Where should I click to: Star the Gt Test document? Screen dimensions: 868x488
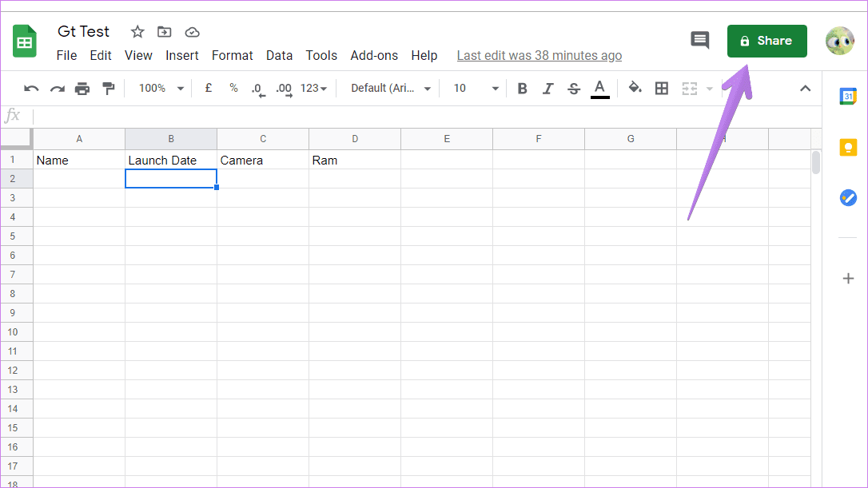137,32
